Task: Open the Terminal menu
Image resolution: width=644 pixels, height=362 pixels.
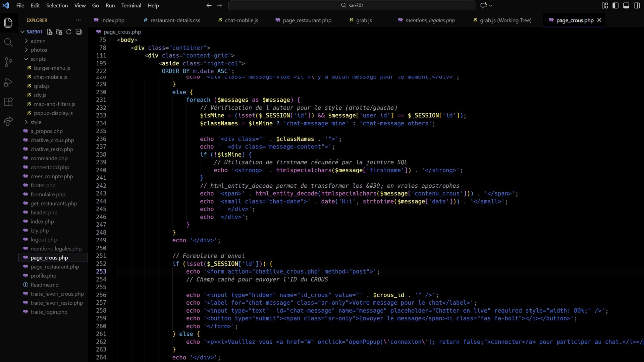Action: (x=131, y=5)
